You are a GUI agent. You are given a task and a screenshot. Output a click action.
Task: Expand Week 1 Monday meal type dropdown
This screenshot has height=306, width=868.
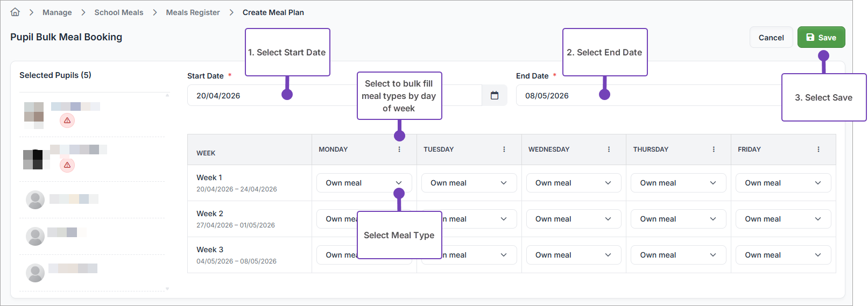click(x=363, y=183)
